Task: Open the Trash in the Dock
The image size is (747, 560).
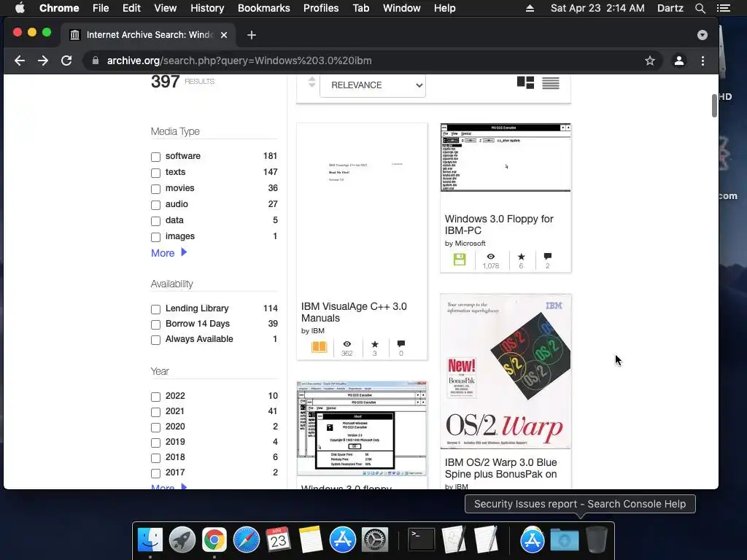Action: click(597, 540)
